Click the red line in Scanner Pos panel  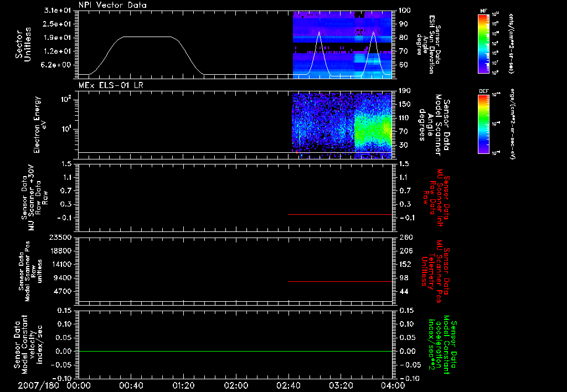click(x=340, y=281)
